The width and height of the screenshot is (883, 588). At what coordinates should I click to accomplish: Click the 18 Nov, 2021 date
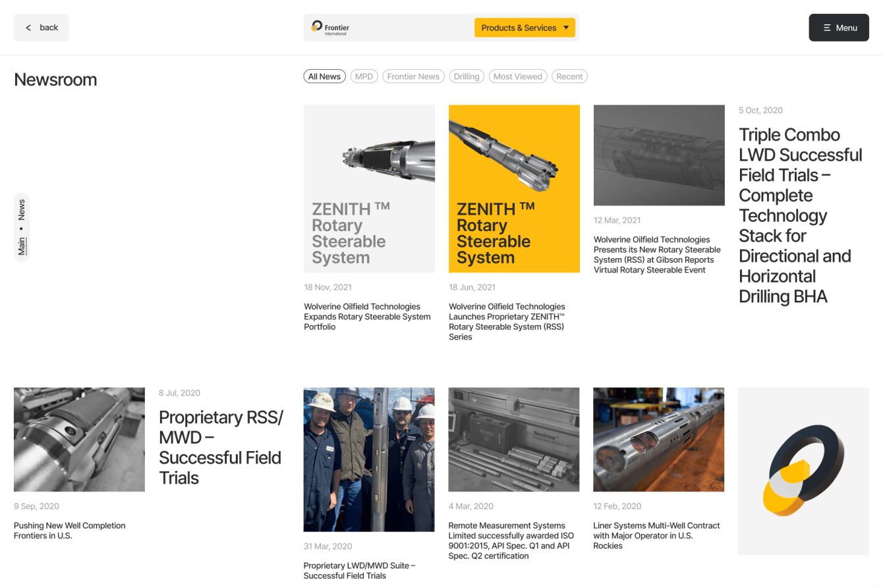[328, 287]
